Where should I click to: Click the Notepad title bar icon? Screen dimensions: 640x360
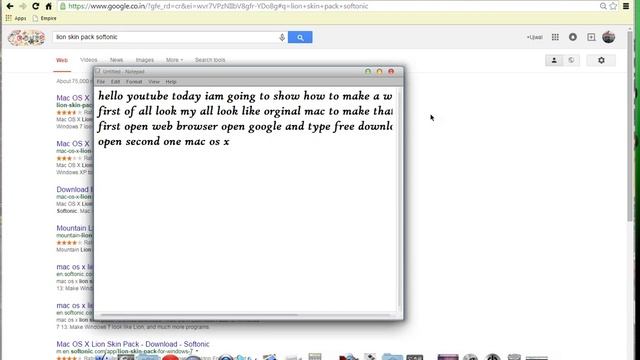[x=98, y=71]
